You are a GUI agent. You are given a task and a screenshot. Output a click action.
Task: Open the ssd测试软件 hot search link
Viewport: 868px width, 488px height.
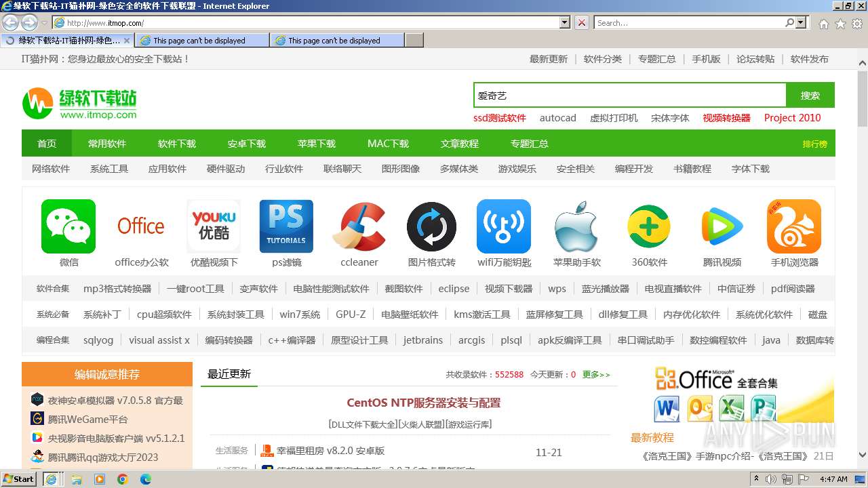[500, 118]
